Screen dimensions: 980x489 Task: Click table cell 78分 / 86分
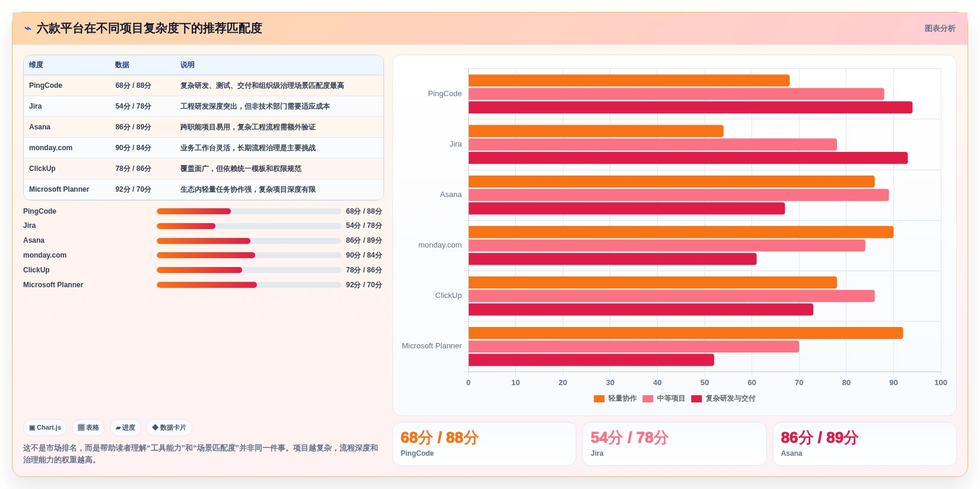click(133, 169)
